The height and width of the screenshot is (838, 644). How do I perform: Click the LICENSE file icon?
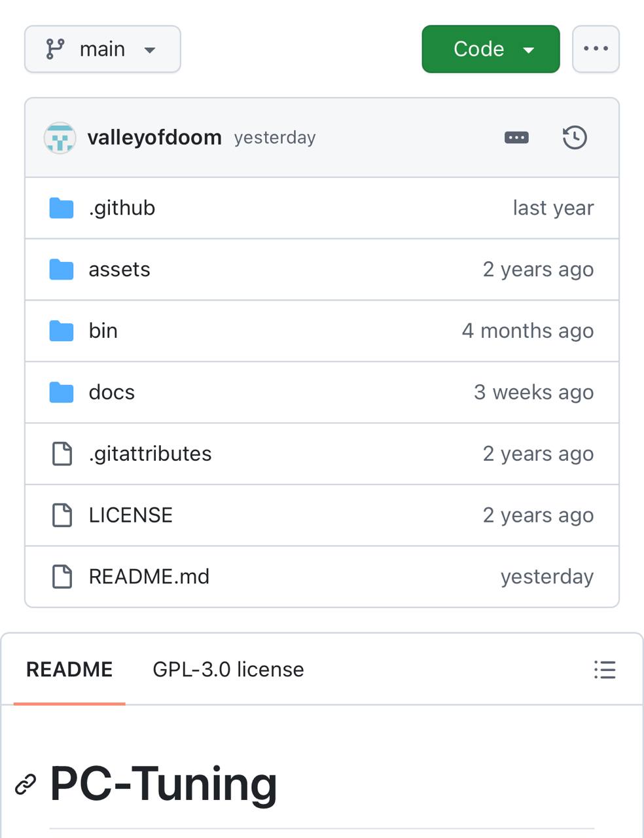click(x=62, y=515)
